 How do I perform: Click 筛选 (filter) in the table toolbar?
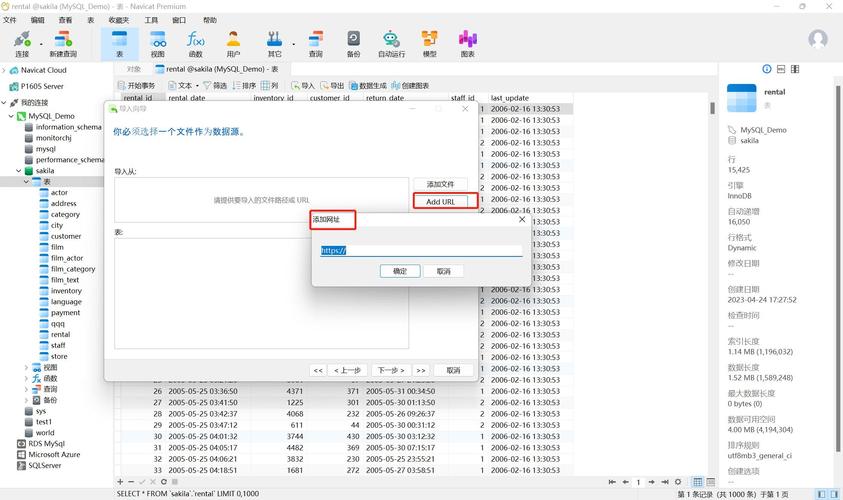coord(215,85)
